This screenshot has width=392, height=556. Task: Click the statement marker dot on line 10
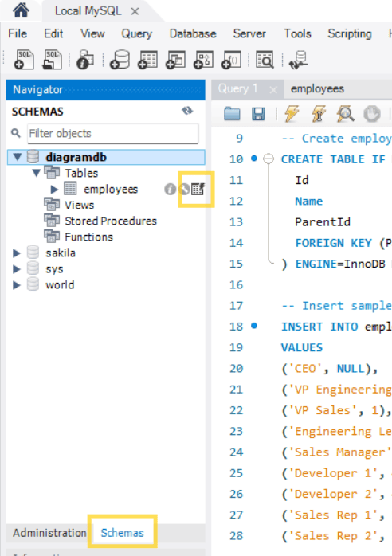coord(254,159)
